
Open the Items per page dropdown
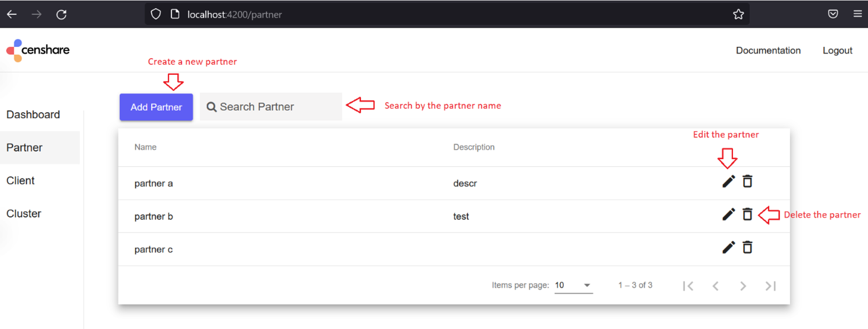tap(573, 286)
